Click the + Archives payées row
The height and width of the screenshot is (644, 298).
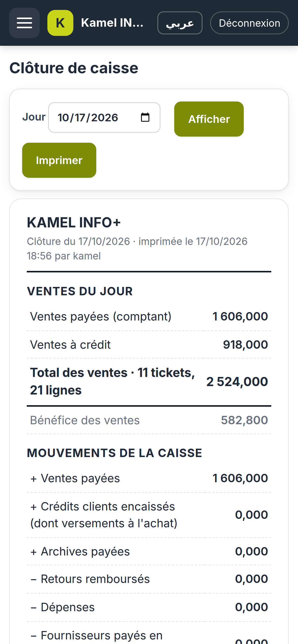(x=149, y=552)
